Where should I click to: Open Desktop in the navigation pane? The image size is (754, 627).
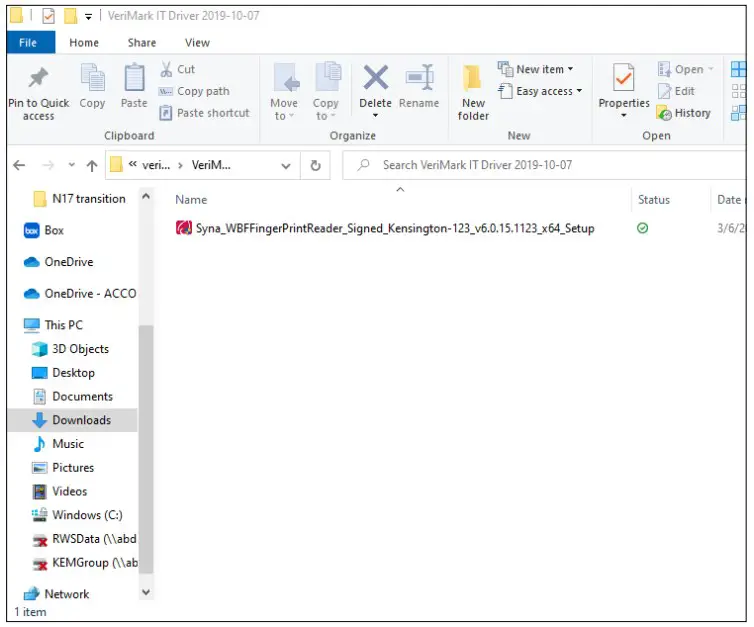point(63,373)
